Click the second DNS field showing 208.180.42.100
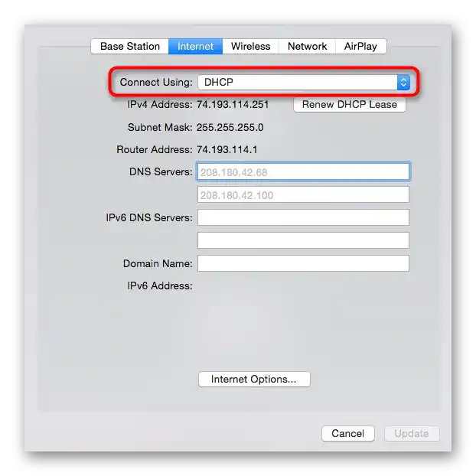Viewport: 476px width, 476px height. pos(303,194)
